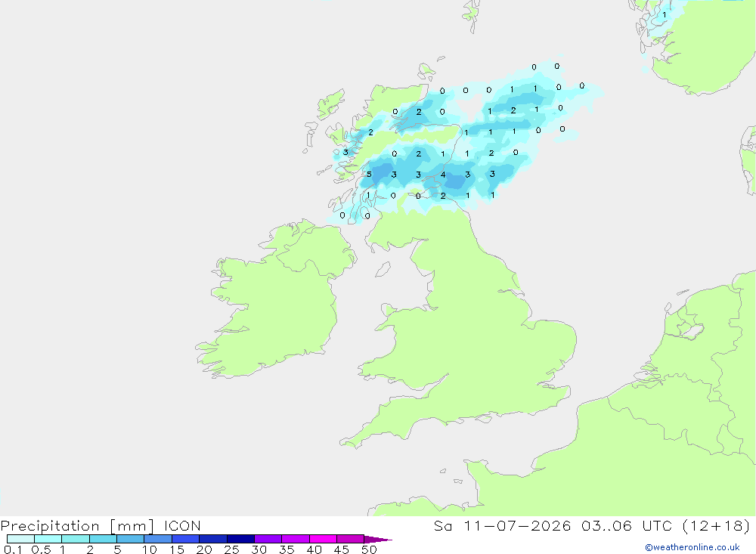Screen dimensions: 756x554
Task: Pick the 10–15 mm legend color swatch
Action: (x=158, y=539)
